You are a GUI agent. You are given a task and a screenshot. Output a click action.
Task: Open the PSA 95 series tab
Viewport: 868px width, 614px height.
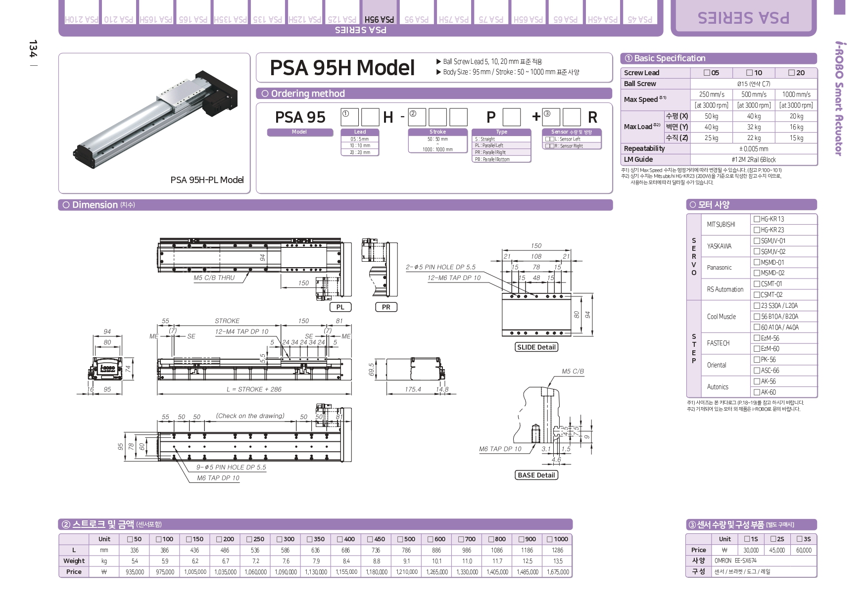[417, 13]
